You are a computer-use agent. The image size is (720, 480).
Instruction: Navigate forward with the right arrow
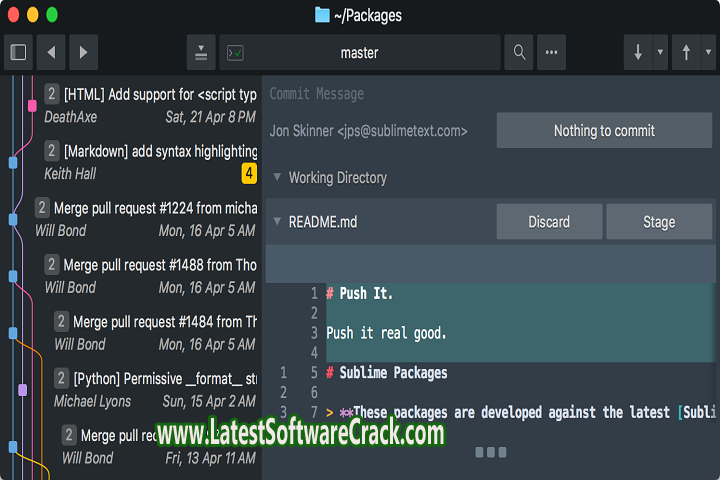tap(83, 52)
